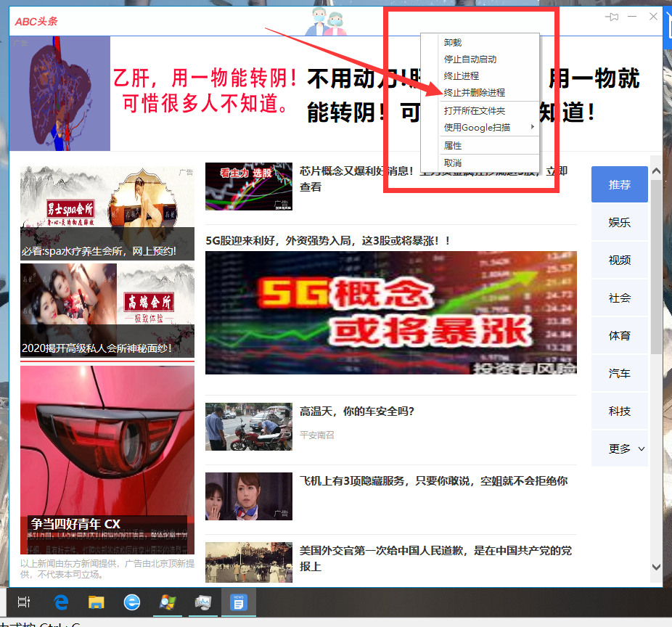This screenshot has width=672, height=627.
Task: Select 卸载 from the context menu
Action: pos(451,42)
